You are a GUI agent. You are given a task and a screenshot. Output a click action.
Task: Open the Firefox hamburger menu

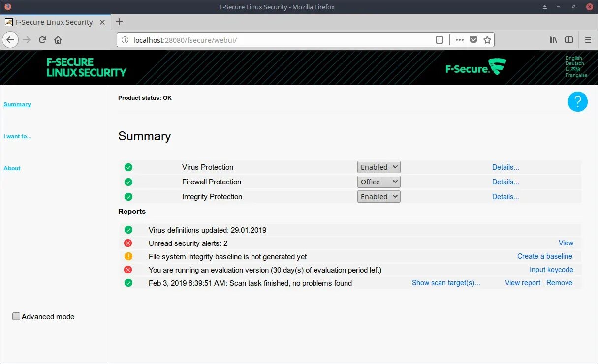[x=588, y=40]
